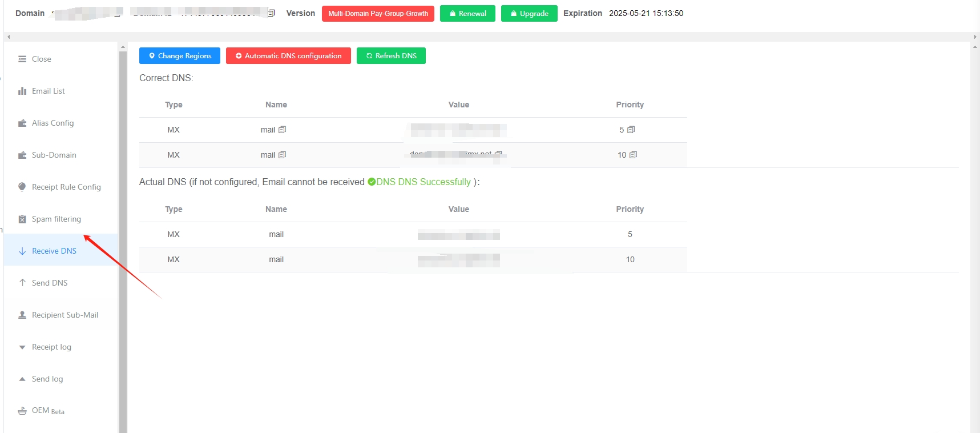Go to the Sub-Domain section
The width and height of the screenshot is (980, 433).
[61, 155]
